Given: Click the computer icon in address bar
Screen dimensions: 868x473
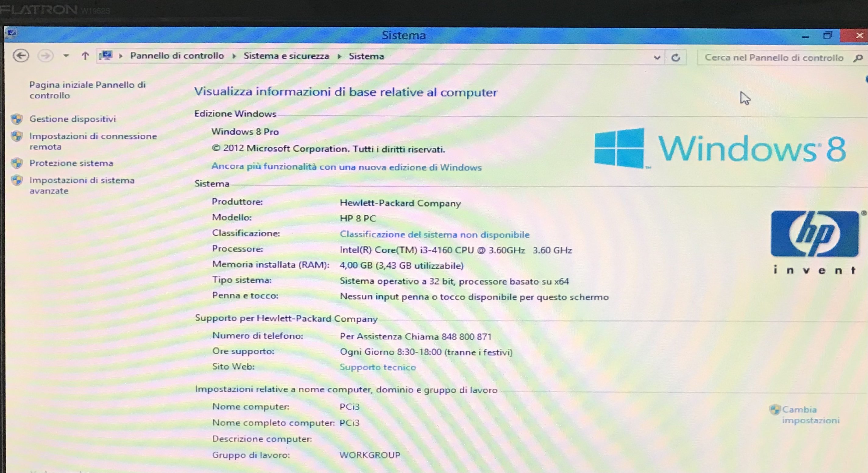Looking at the screenshot, I should tap(106, 56).
